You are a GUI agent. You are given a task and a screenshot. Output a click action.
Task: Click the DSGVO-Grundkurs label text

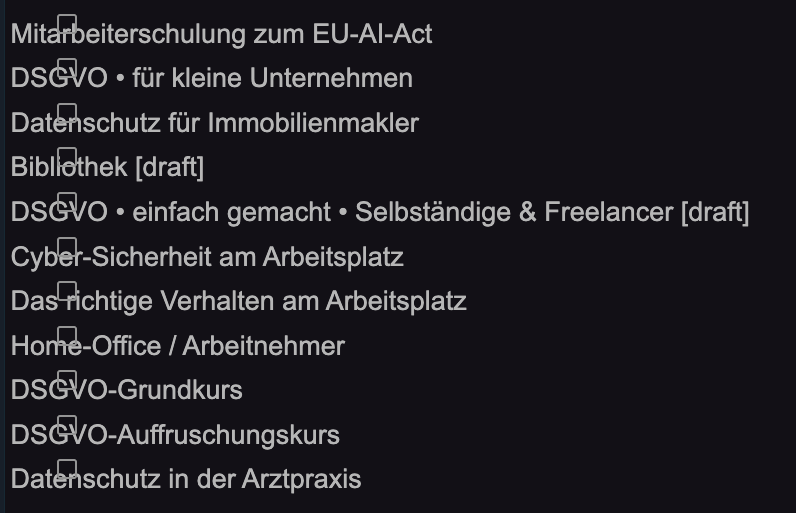click(126, 390)
